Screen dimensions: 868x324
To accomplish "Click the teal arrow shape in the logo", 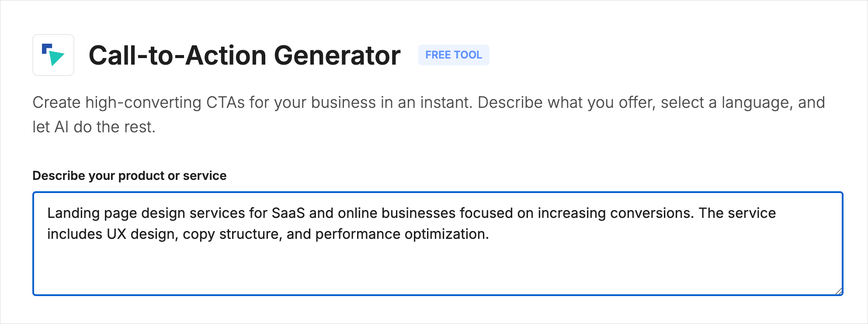I will pyautogui.click(x=56, y=58).
